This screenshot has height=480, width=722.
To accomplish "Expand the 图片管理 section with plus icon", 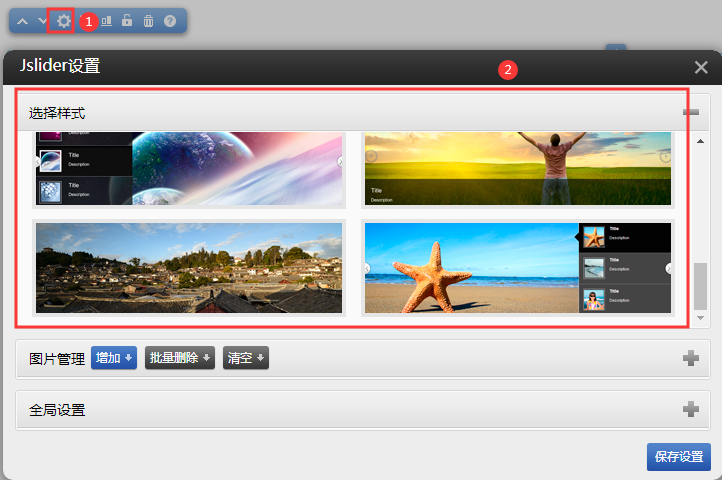I will coord(691,359).
